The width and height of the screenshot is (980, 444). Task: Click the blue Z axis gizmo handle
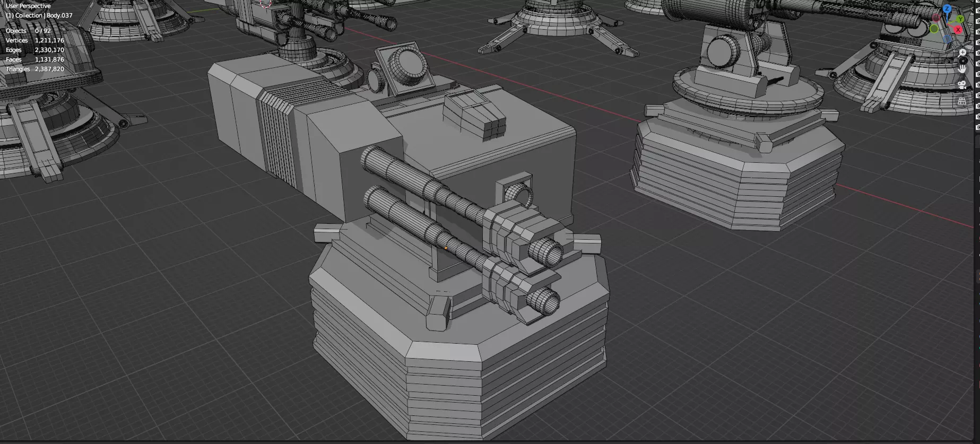[x=947, y=8]
